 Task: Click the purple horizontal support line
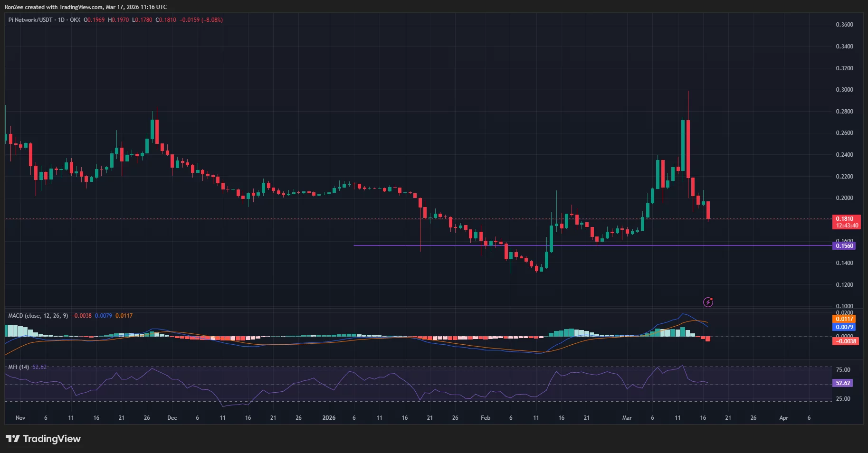(475, 246)
